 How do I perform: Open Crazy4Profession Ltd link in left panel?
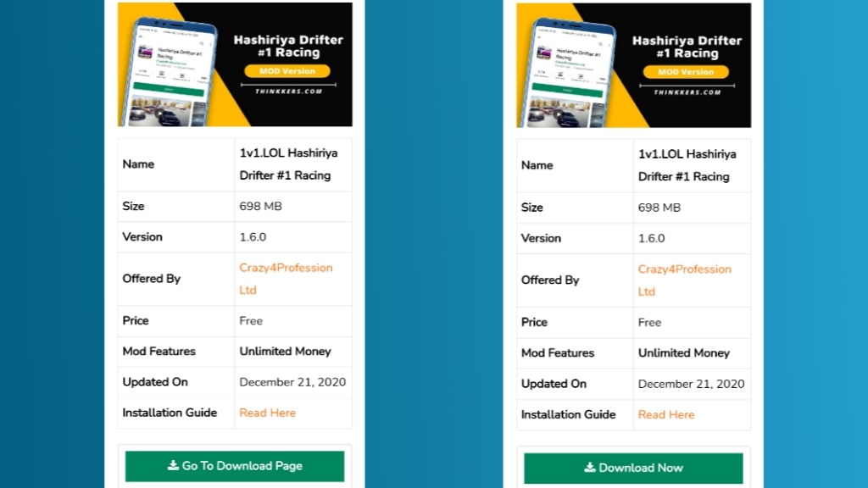tap(286, 279)
